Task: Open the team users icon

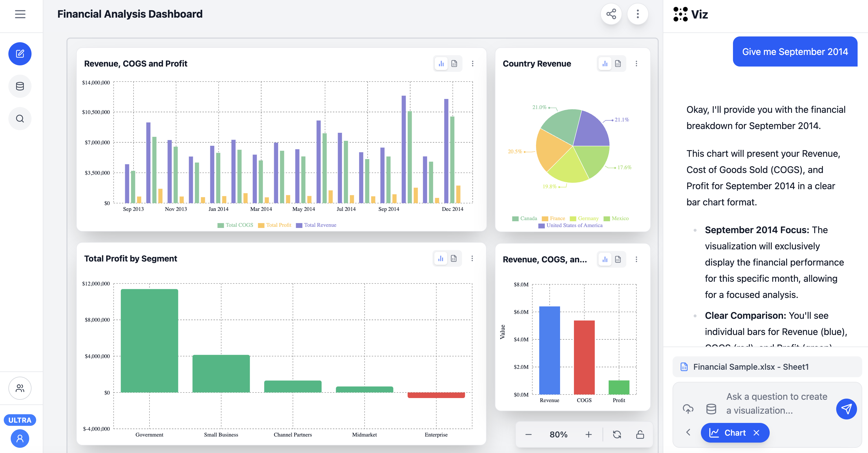Action: [x=20, y=388]
